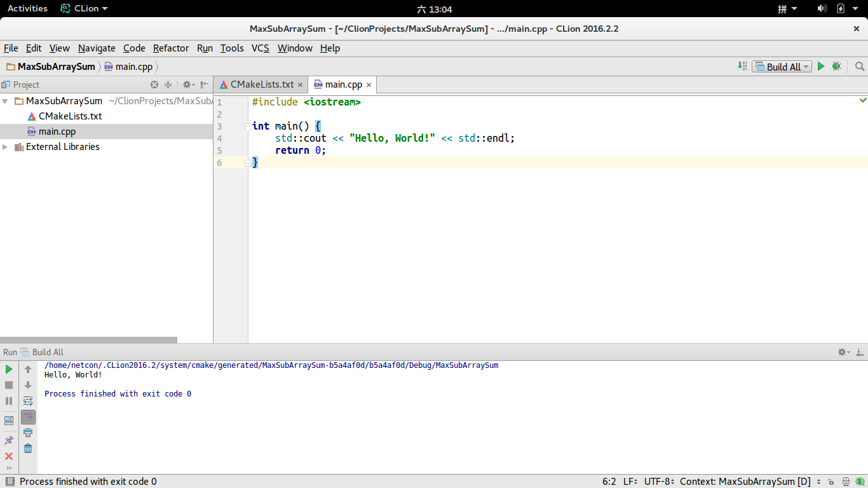Image resolution: width=868 pixels, height=488 pixels.
Task: Open the system volume icon in the top bar
Action: point(822,9)
